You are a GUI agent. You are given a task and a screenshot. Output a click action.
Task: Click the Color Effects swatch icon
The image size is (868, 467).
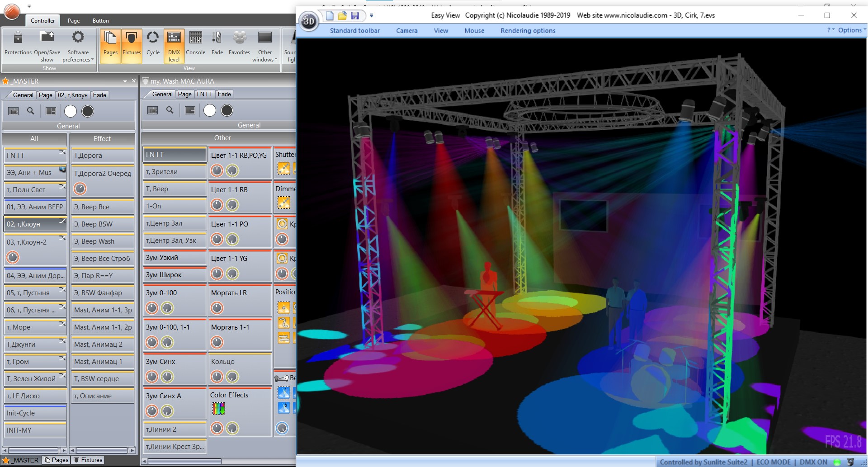[x=219, y=409]
